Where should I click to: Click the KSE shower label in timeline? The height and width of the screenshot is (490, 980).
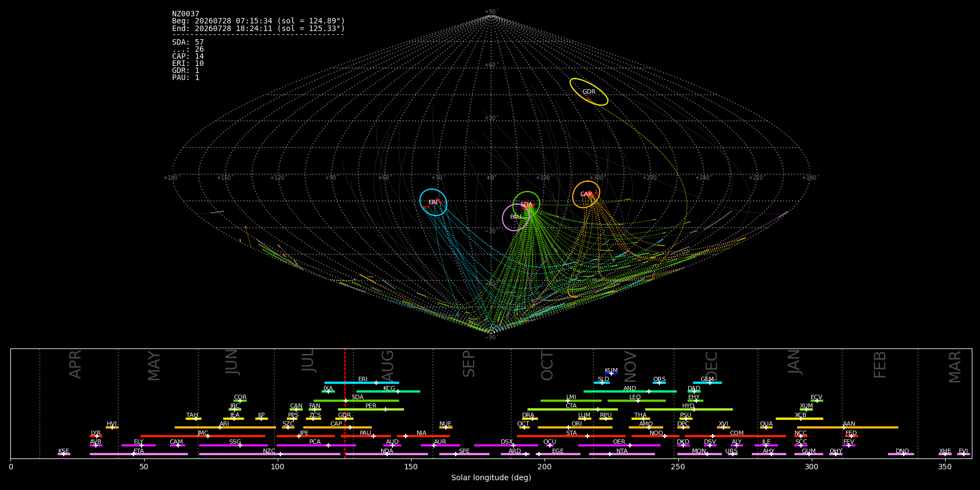click(x=64, y=451)
